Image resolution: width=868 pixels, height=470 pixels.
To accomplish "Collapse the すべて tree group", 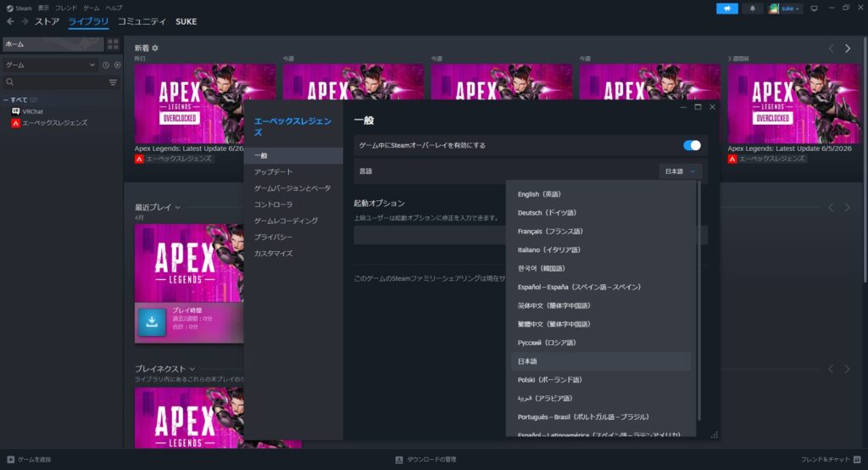I will pos(6,100).
